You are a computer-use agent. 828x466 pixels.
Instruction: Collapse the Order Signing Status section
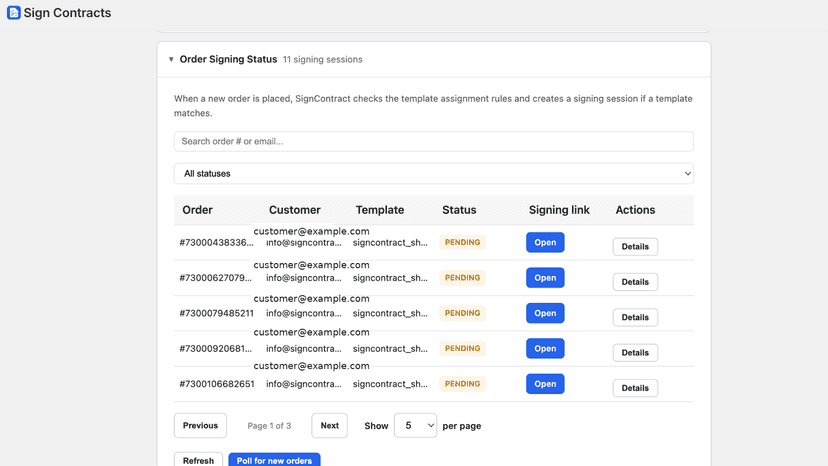[x=171, y=59]
